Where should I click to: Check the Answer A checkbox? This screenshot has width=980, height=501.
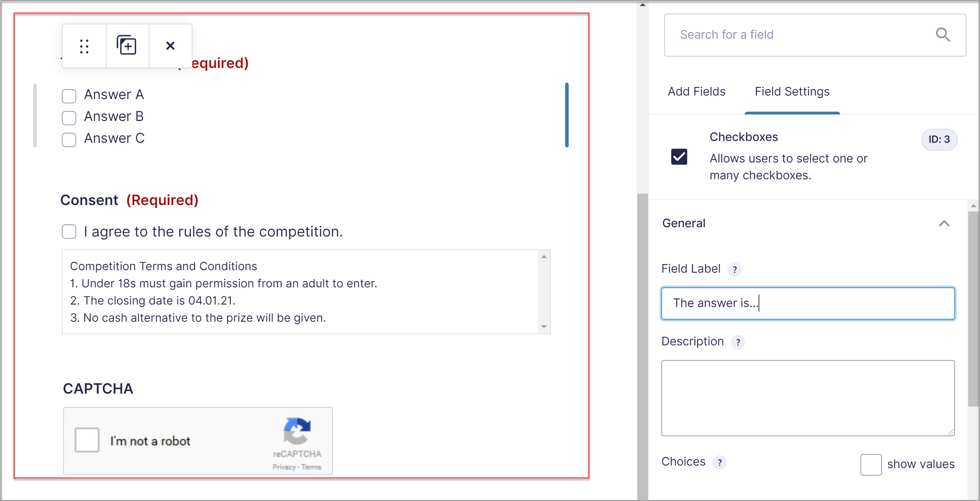click(69, 96)
